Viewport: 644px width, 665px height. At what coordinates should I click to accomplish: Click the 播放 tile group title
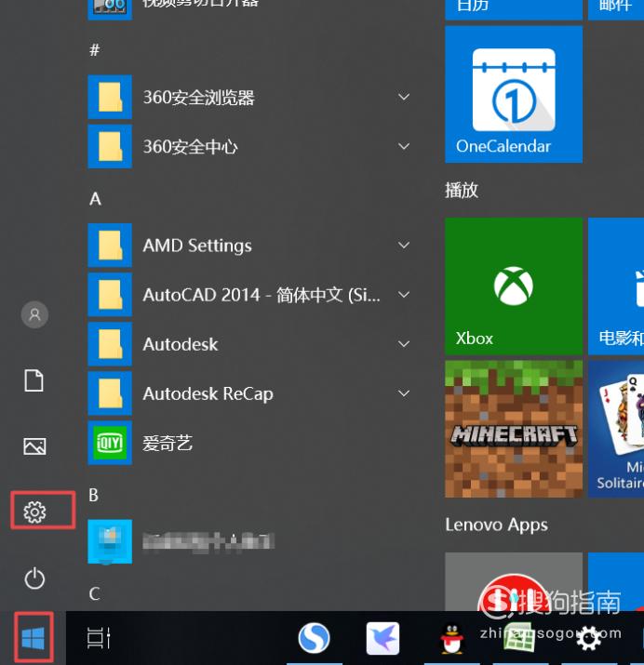[462, 190]
